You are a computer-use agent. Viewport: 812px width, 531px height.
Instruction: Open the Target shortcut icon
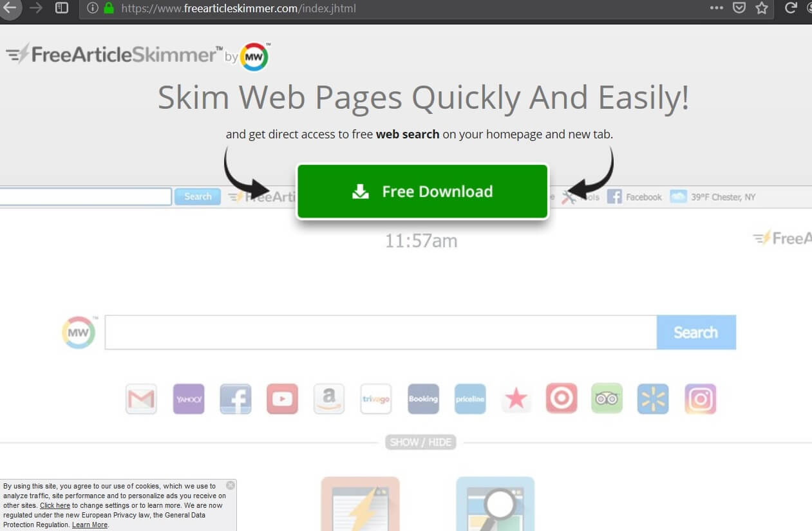click(x=562, y=399)
